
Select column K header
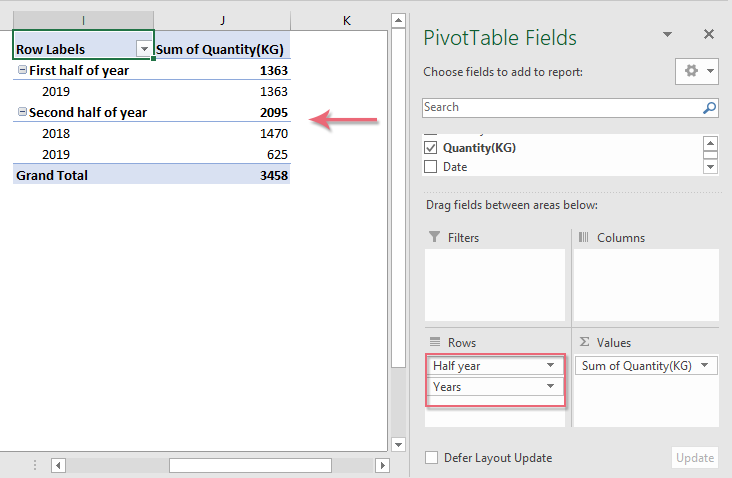coord(347,20)
